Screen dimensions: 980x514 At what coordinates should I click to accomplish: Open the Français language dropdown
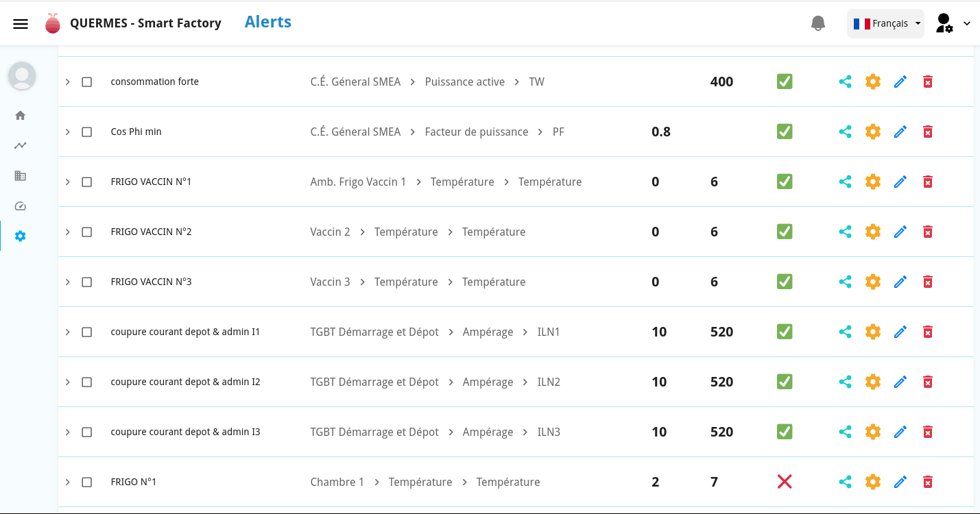pos(885,23)
